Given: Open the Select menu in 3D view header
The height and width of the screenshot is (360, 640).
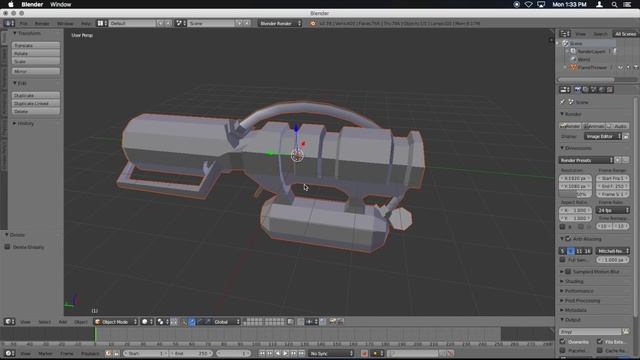Looking at the screenshot, I should point(44,322).
